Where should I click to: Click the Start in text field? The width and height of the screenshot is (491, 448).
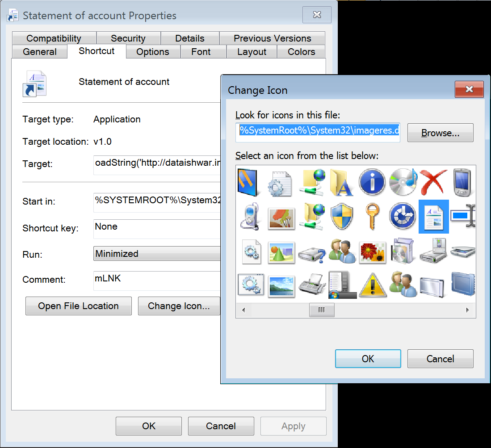point(157,202)
